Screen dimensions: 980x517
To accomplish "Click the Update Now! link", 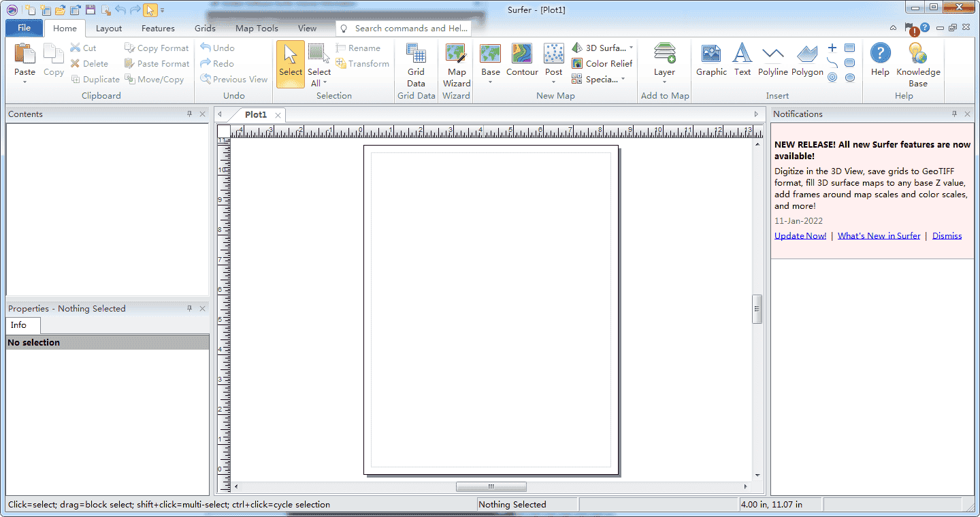I will point(800,236).
